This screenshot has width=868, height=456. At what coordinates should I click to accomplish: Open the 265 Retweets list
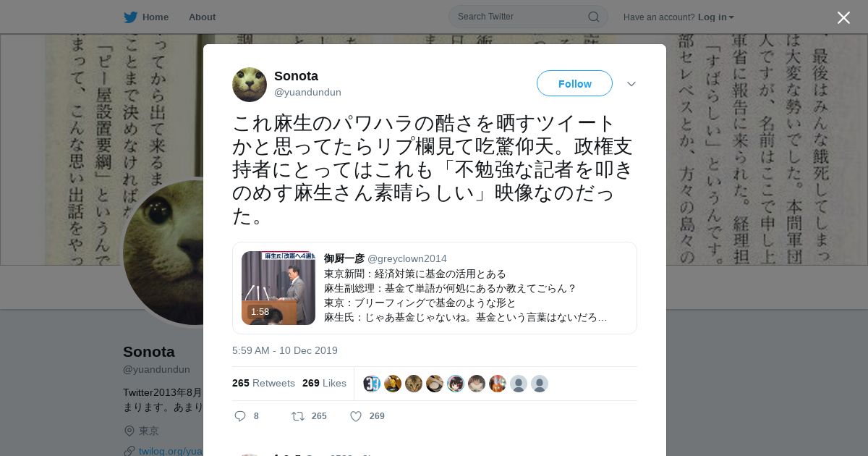tap(263, 383)
